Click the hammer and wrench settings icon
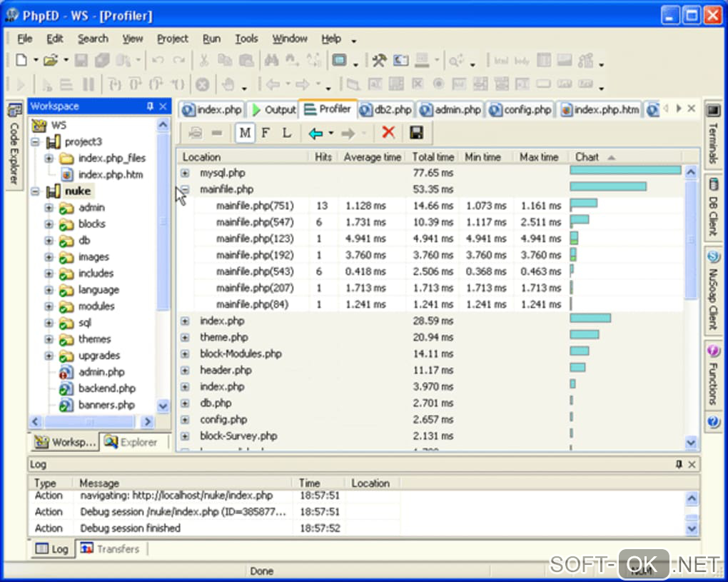728x582 pixels. coord(379,61)
